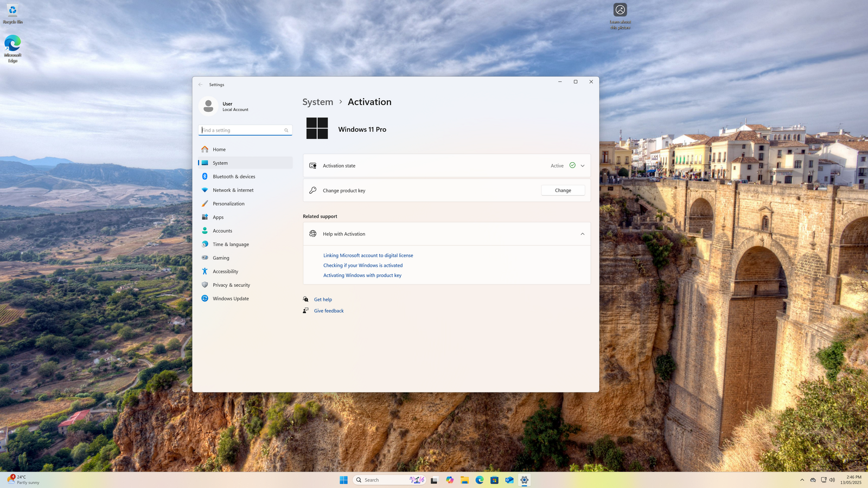The image size is (868, 488).
Task: Open Task View from the taskbar
Action: click(434, 480)
